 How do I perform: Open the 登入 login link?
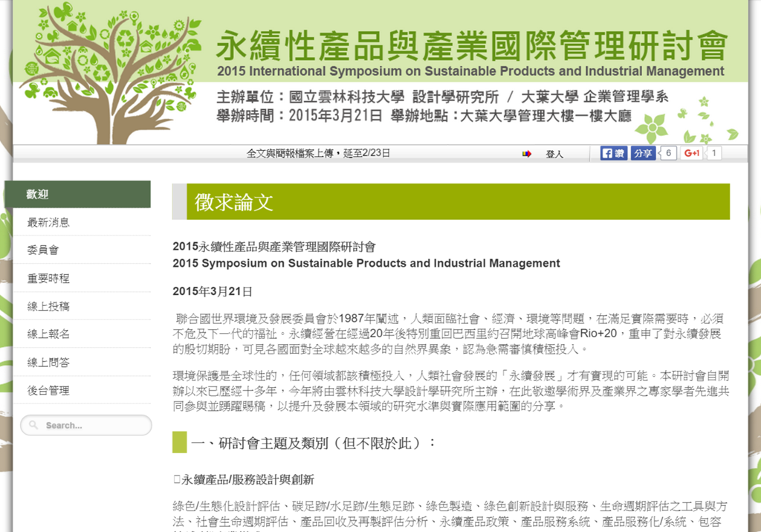(554, 154)
